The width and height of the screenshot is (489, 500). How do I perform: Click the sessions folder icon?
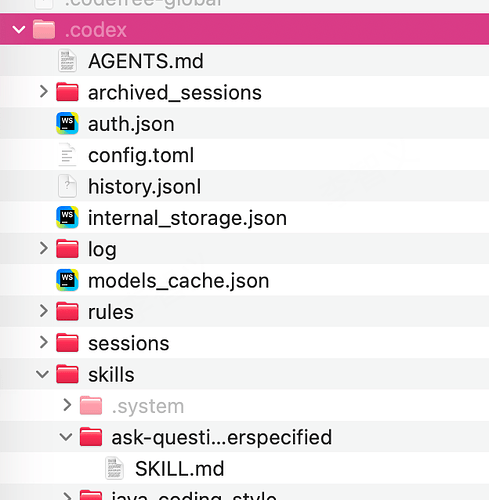(67, 342)
